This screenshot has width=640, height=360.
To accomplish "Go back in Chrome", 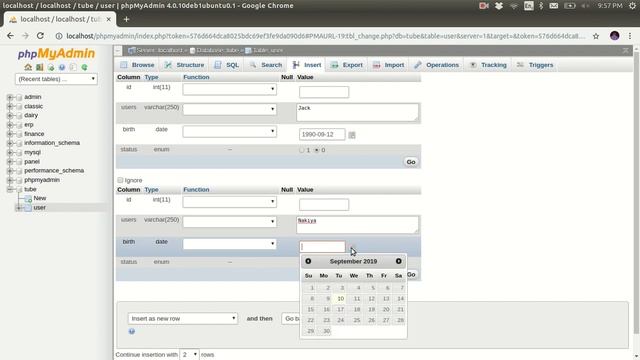I will click(10, 36).
